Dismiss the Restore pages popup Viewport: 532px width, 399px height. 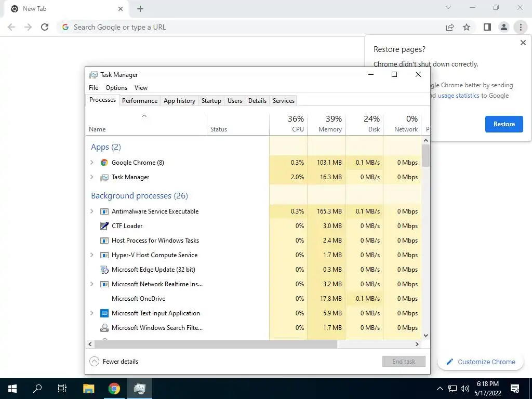(x=523, y=43)
